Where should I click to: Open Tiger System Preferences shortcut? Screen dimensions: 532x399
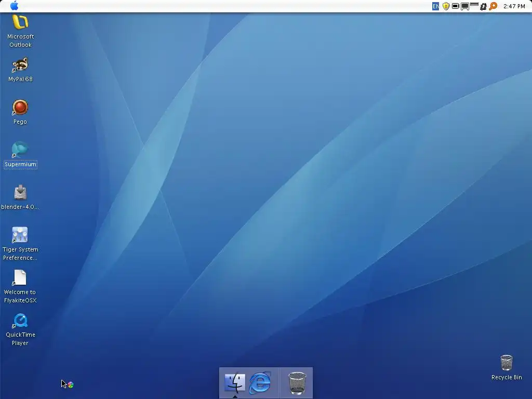coord(20,235)
